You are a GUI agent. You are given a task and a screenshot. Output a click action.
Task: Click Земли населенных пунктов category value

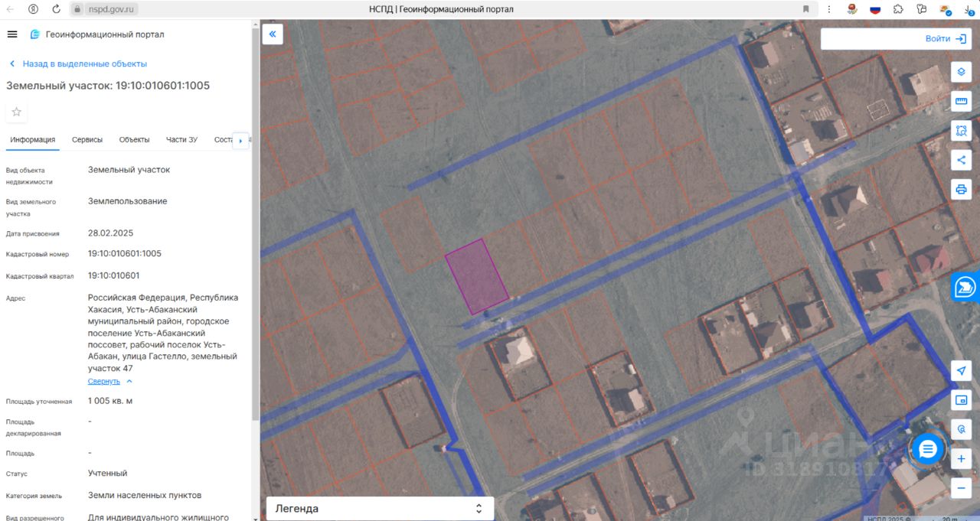[145, 495]
